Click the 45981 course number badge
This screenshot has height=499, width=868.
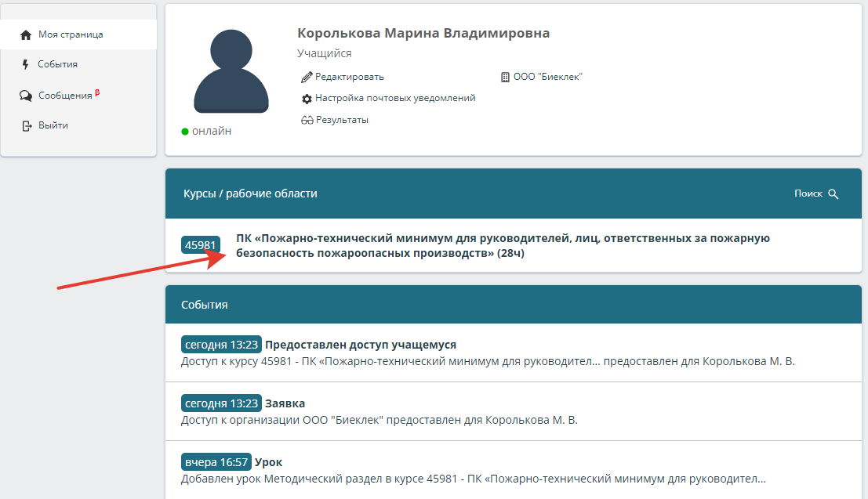[x=201, y=245]
